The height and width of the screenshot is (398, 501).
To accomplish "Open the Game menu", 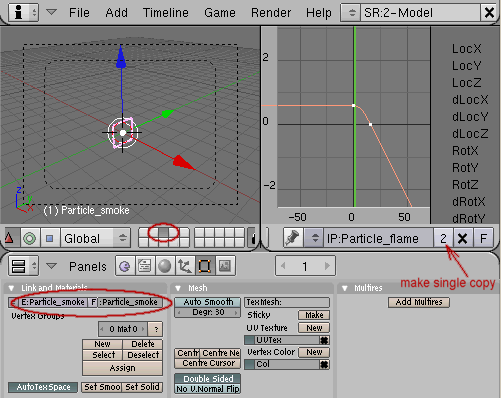I will pyautogui.click(x=220, y=13).
